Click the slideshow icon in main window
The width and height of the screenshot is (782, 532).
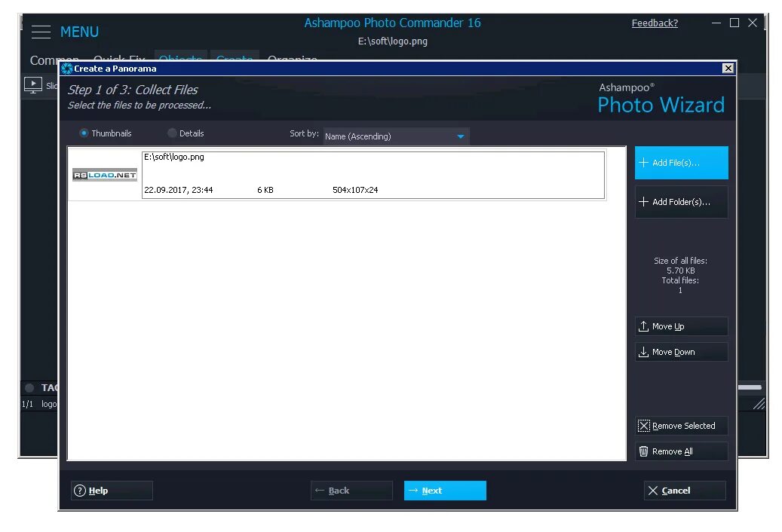[33, 86]
